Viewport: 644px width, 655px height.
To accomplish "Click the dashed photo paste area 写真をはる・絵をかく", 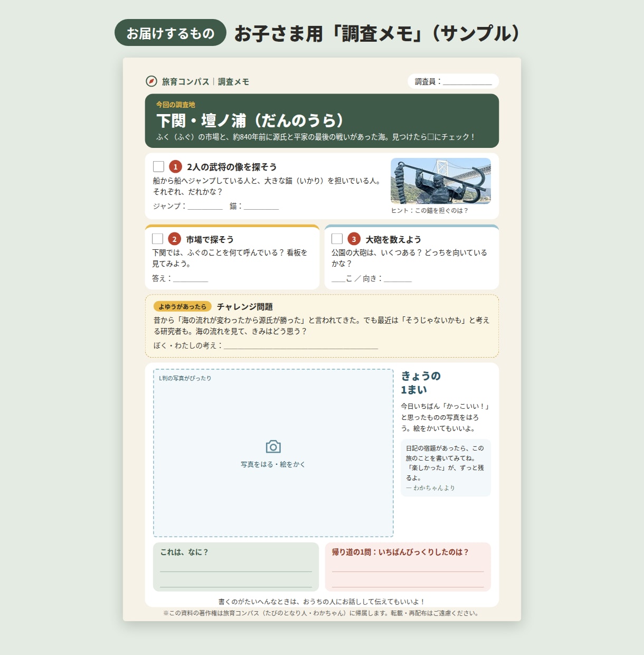I will click(x=273, y=453).
